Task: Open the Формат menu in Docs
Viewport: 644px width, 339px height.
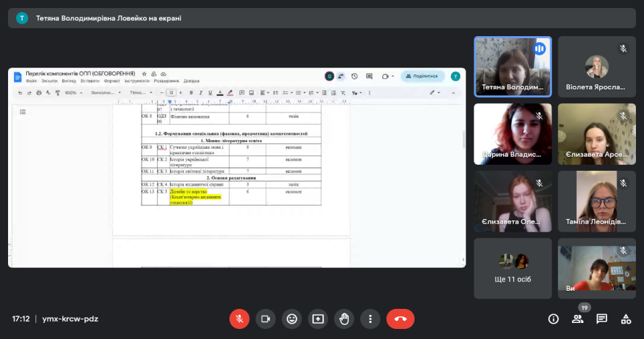Action: click(112, 81)
